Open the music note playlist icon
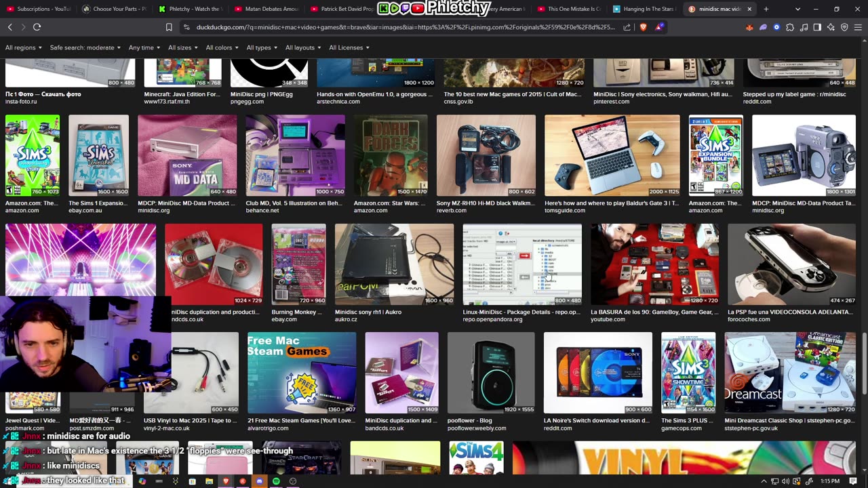Screen dimensions: 868x488 pos(804,27)
